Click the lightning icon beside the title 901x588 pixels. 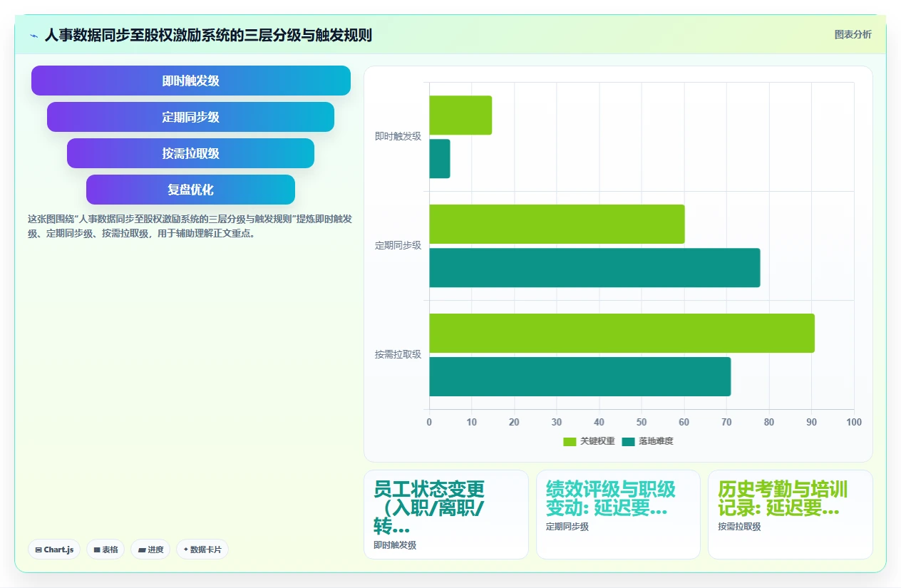[x=34, y=35]
